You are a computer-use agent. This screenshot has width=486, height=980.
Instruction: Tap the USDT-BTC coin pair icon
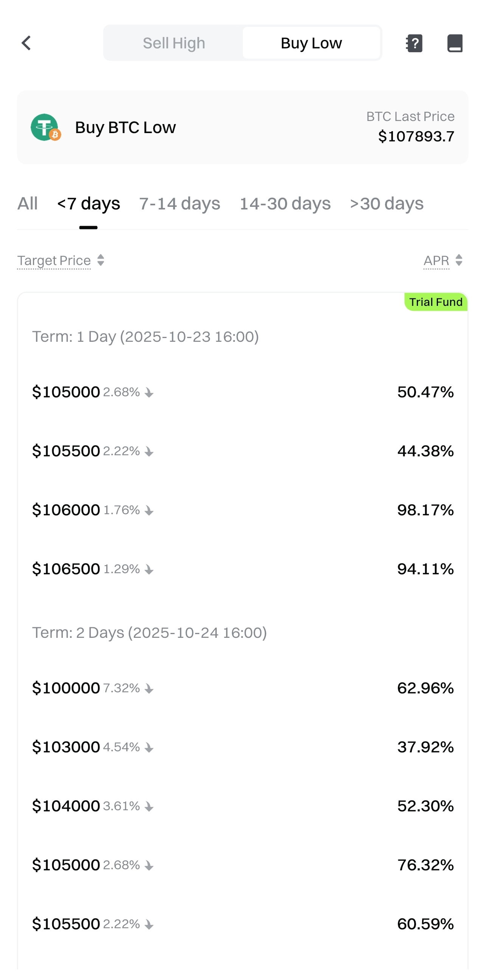coord(46,127)
